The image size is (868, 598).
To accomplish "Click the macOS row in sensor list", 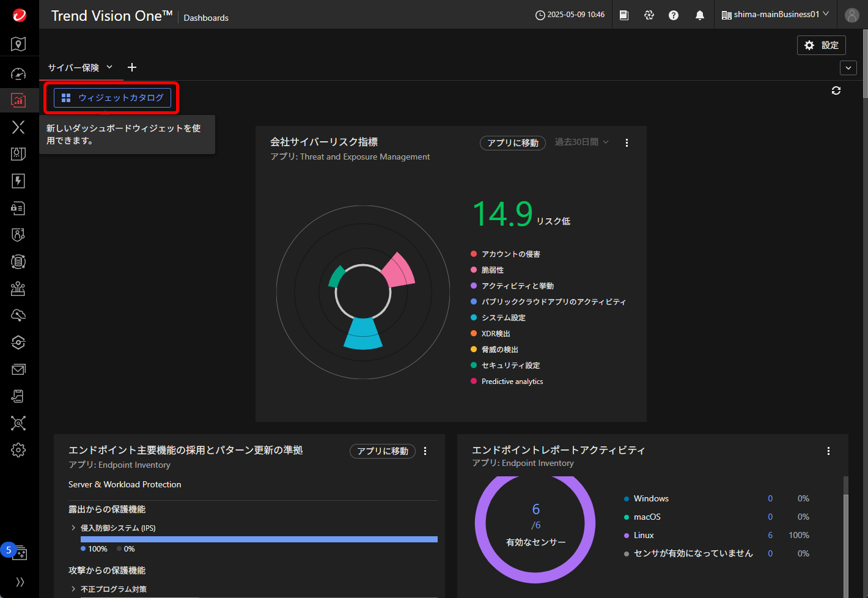I will point(716,517).
